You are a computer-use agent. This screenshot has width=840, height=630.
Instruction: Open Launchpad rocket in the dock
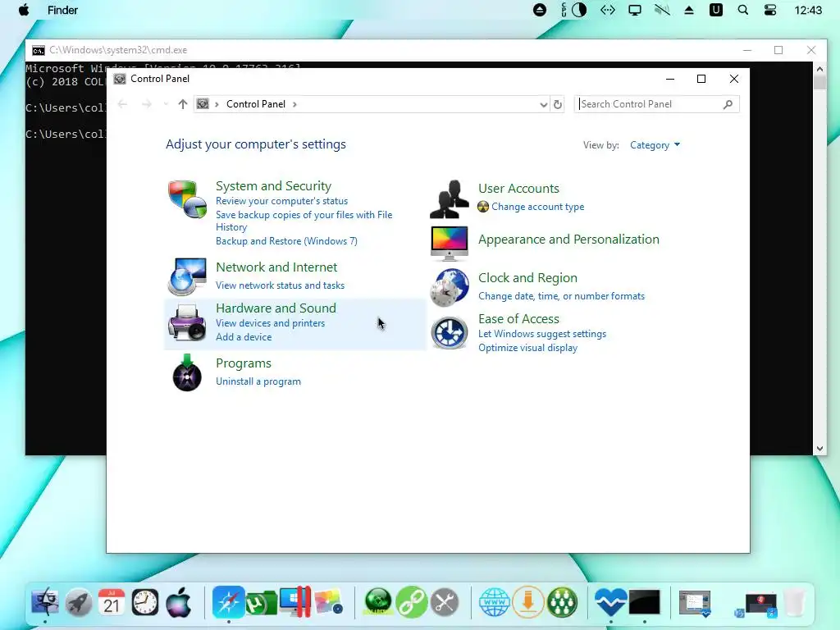(x=79, y=602)
